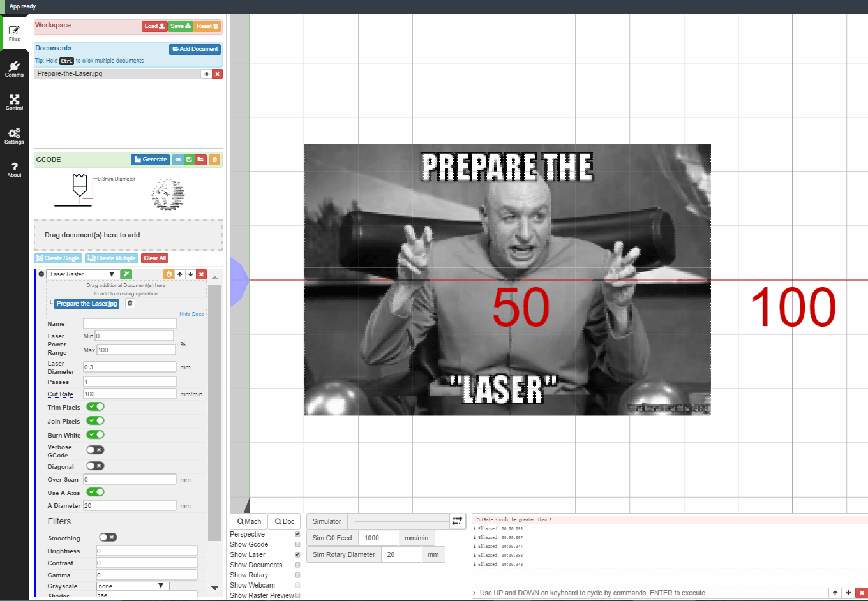
Task: Select Prepare-the-Laser.jpg in documents list
Action: 117,74
